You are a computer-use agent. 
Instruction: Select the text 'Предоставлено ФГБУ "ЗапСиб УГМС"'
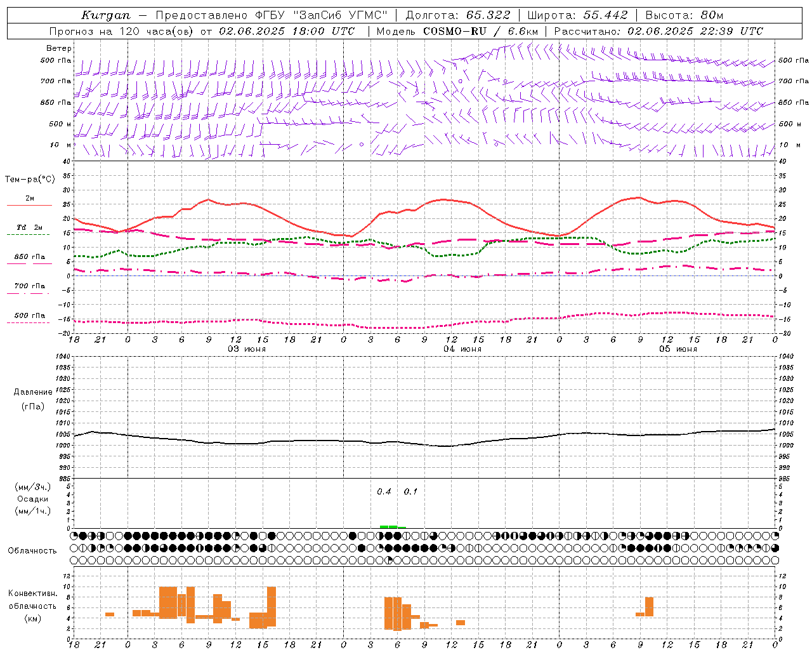tap(272, 15)
